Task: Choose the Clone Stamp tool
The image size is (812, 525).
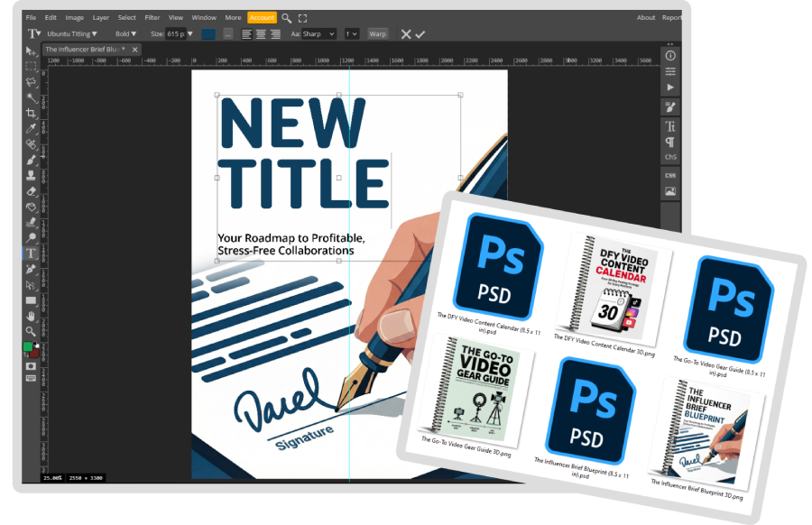Action: [x=31, y=176]
